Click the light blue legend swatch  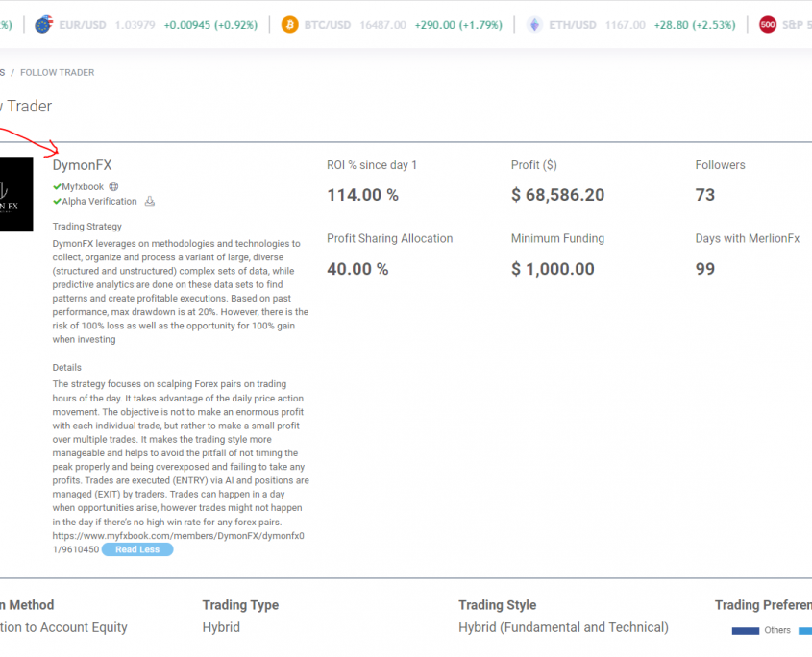pyautogui.click(x=804, y=631)
